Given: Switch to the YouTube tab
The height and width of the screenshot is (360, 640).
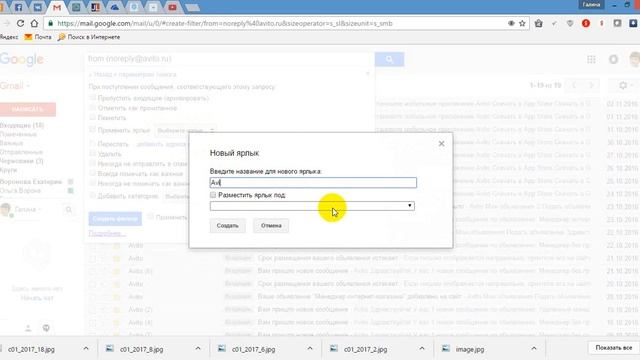Looking at the screenshot, I should tap(172, 7).
